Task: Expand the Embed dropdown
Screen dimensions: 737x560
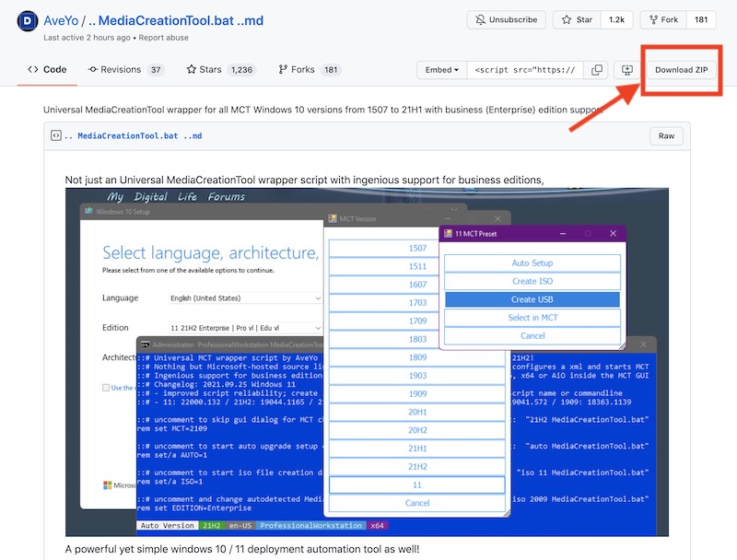Action: (x=442, y=70)
